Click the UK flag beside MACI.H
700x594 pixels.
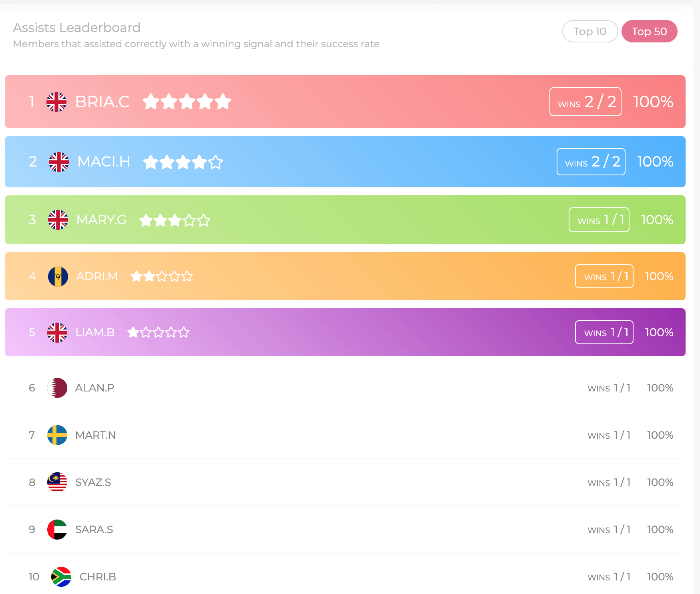tap(59, 162)
